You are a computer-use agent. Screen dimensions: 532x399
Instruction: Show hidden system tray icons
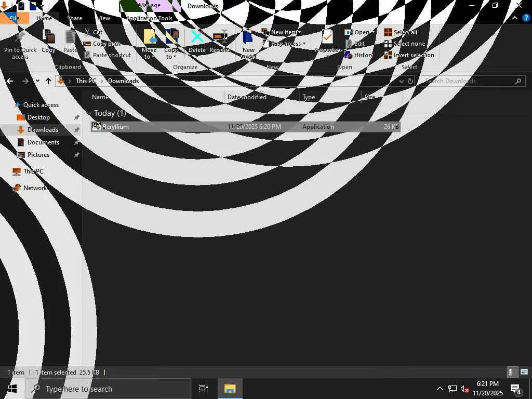(440, 389)
